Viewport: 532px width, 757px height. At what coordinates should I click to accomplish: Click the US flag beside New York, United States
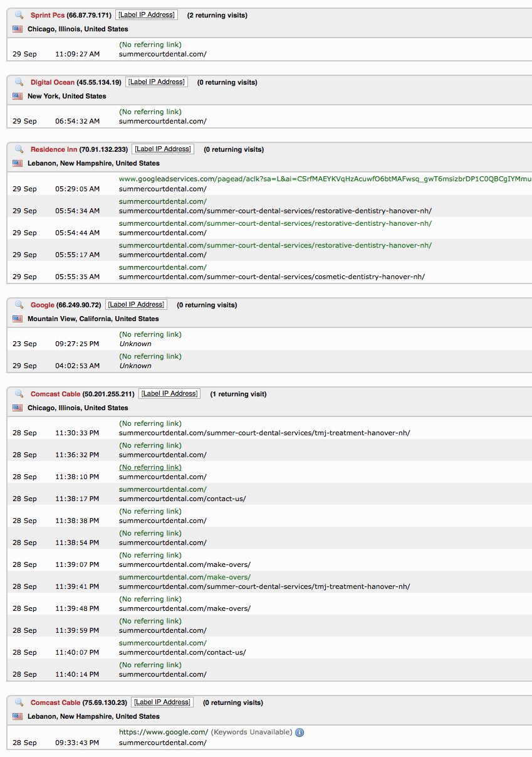(x=18, y=96)
